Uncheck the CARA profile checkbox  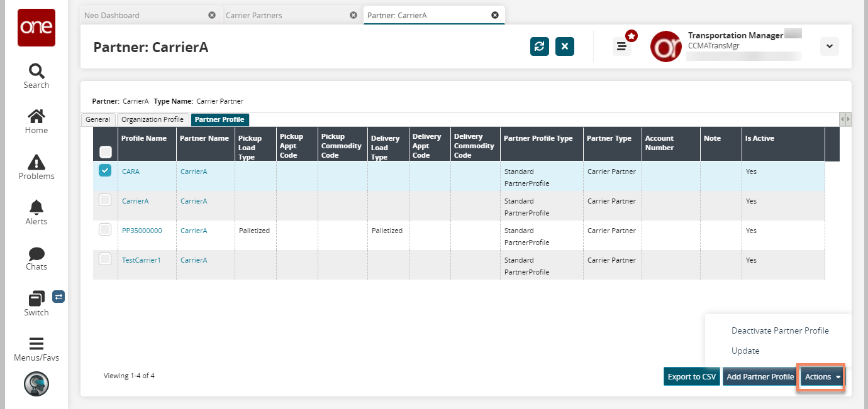(105, 170)
